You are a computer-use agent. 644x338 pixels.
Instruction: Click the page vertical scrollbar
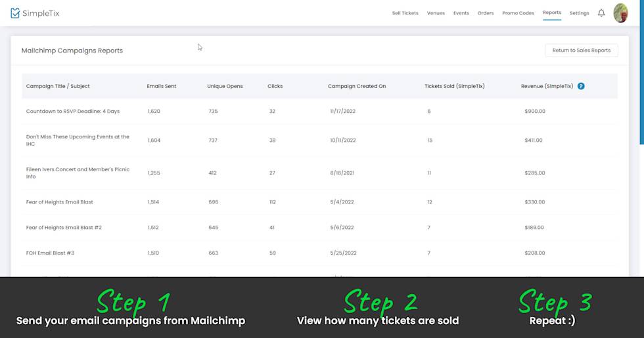pyautogui.click(x=641, y=72)
